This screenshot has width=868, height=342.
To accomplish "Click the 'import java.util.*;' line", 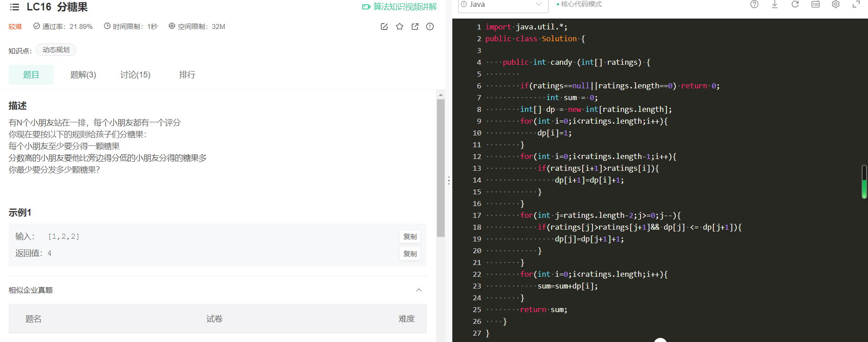I will tap(526, 27).
